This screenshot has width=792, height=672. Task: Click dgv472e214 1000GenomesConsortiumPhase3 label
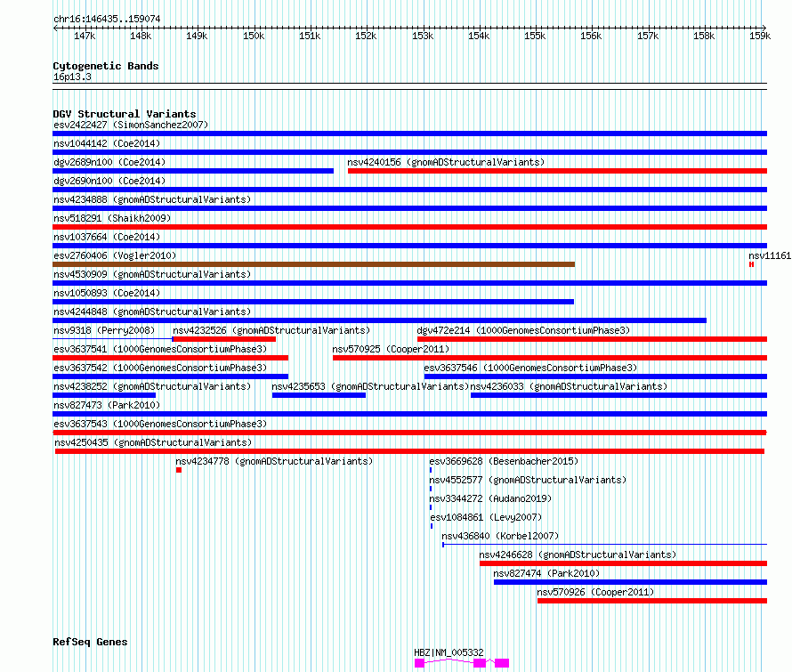coord(524,330)
